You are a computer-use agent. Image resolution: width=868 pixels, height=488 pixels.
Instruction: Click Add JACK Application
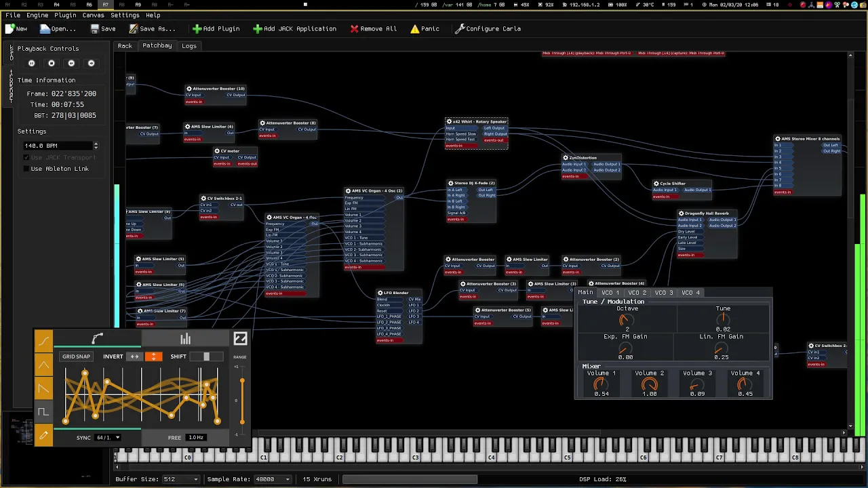(294, 28)
